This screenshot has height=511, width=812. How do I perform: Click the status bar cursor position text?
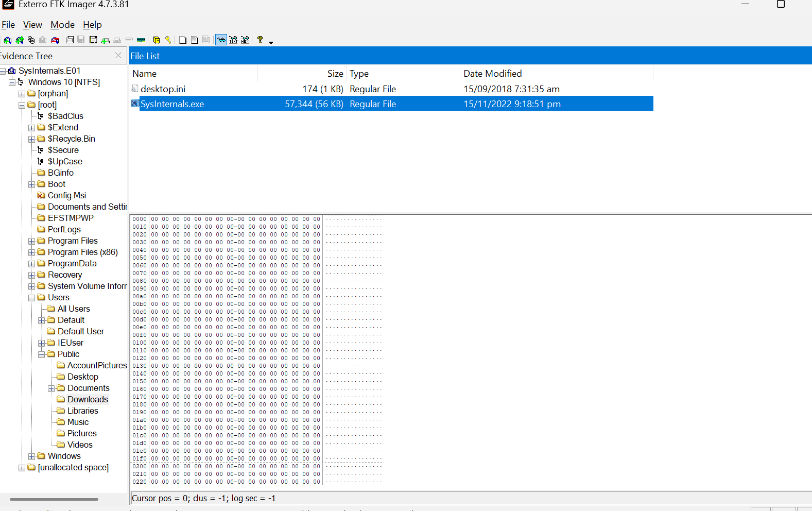click(x=204, y=498)
